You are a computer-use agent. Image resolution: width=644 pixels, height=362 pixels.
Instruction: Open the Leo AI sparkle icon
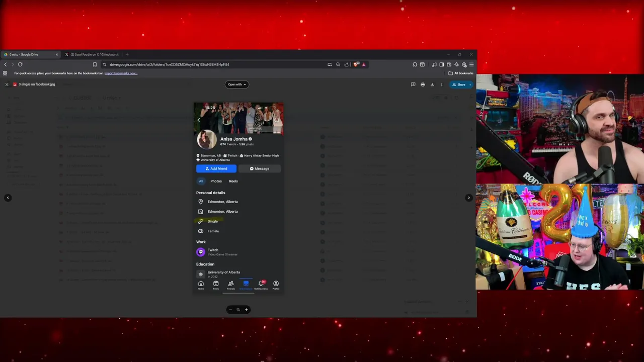click(x=456, y=64)
